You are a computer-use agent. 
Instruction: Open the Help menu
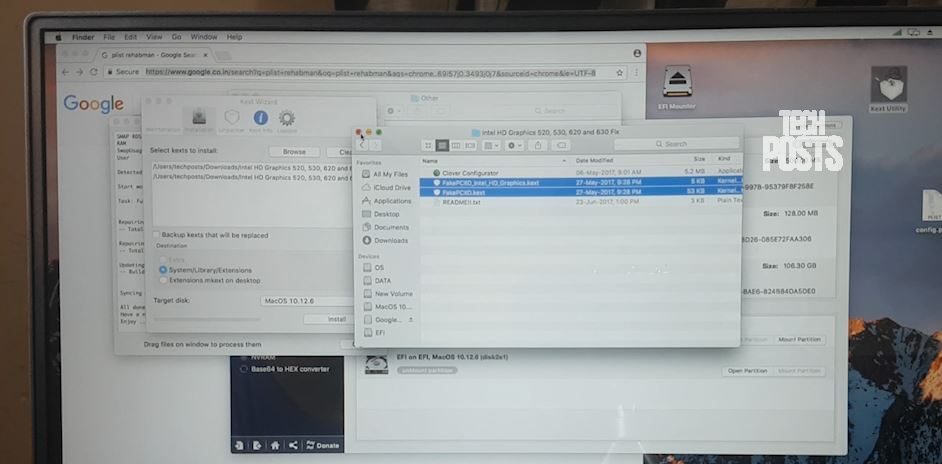(234, 37)
